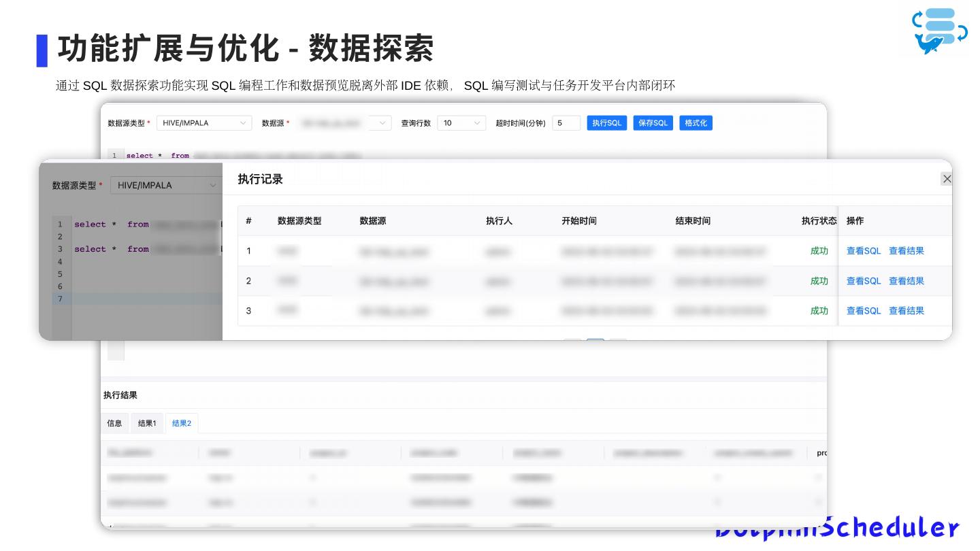Click the select statement on line 1 of the dimmed editor
Screen dimensions: 980x551
click(x=148, y=224)
